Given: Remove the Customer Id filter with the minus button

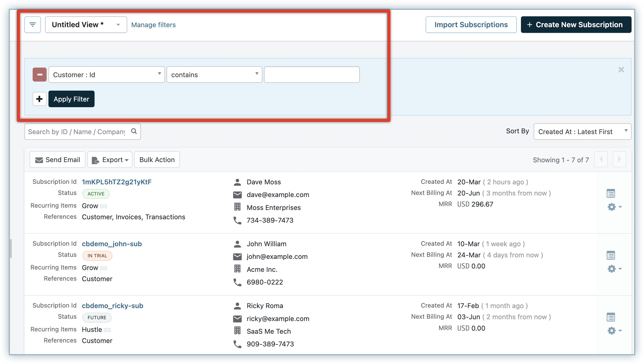Looking at the screenshot, I should (40, 75).
